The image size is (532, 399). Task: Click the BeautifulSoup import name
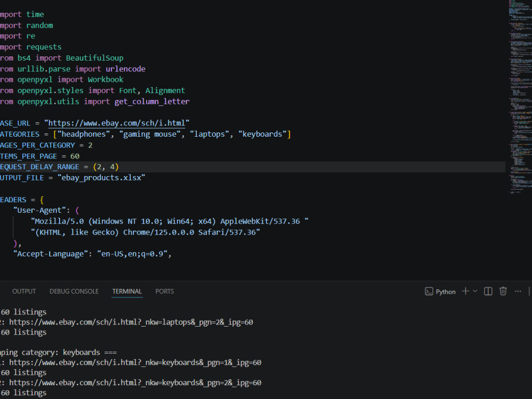point(95,58)
